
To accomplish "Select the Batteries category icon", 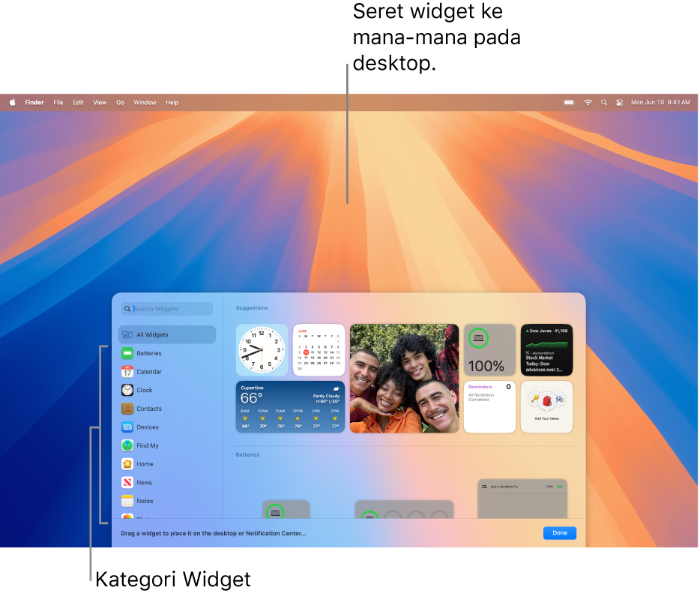I will (x=127, y=354).
